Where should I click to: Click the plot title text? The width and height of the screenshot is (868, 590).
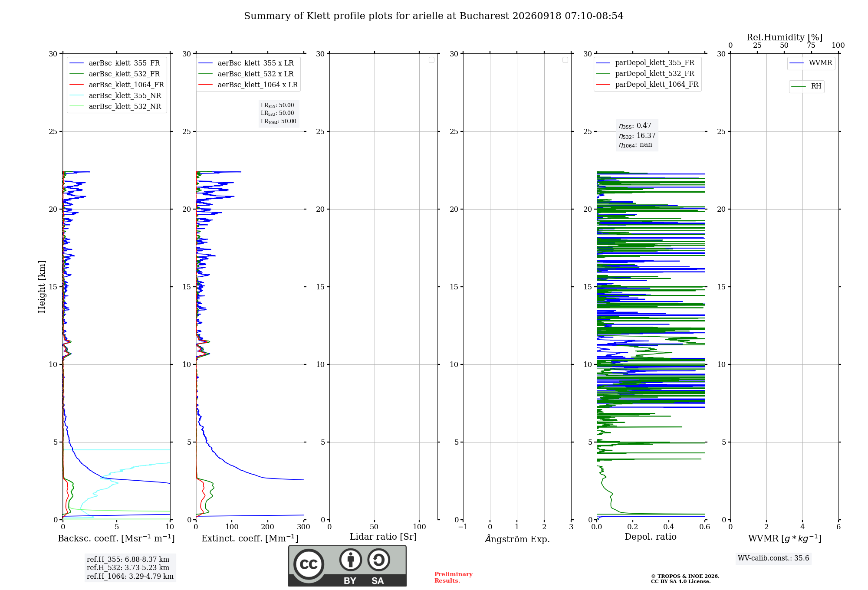coord(434,16)
